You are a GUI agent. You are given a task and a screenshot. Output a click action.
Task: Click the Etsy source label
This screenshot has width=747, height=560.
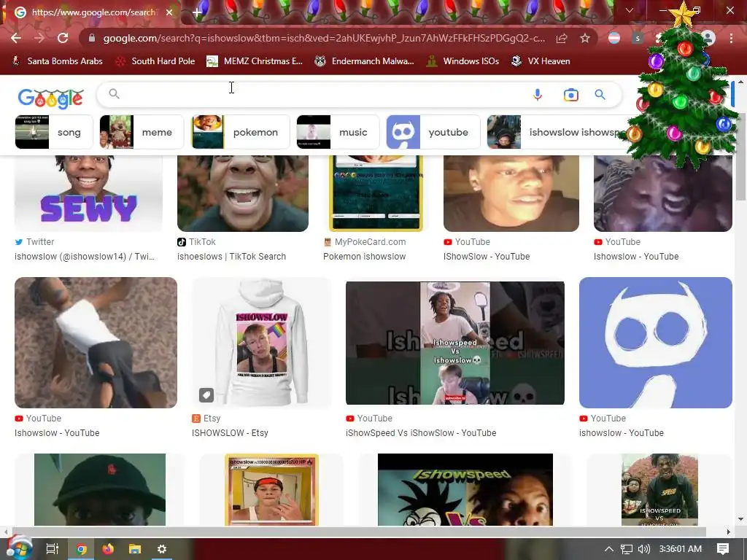click(212, 418)
